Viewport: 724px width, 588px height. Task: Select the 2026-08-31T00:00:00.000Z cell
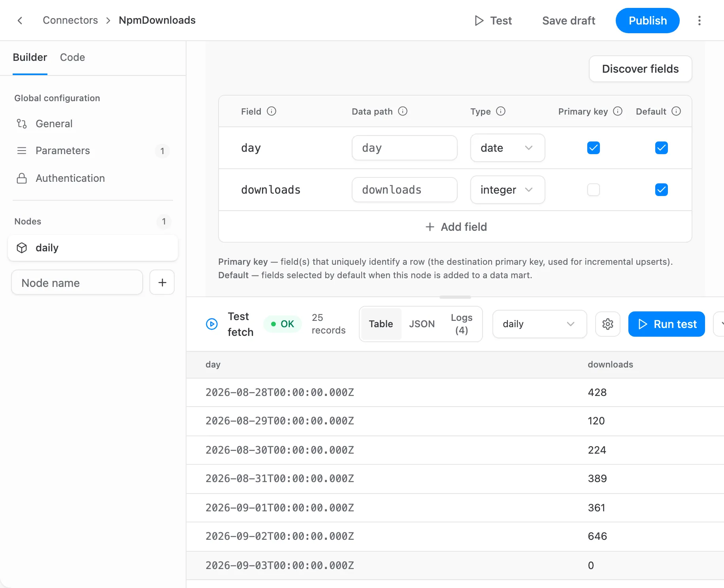(x=280, y=479)
